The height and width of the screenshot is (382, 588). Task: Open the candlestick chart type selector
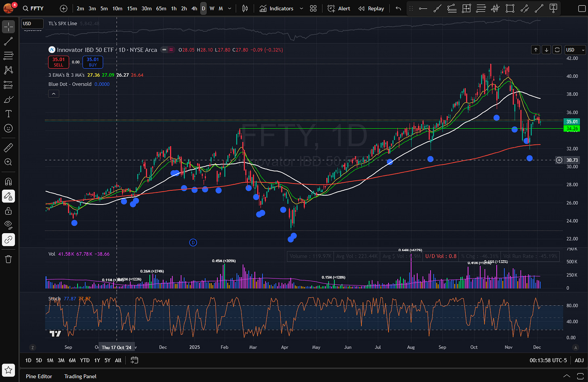245,8
